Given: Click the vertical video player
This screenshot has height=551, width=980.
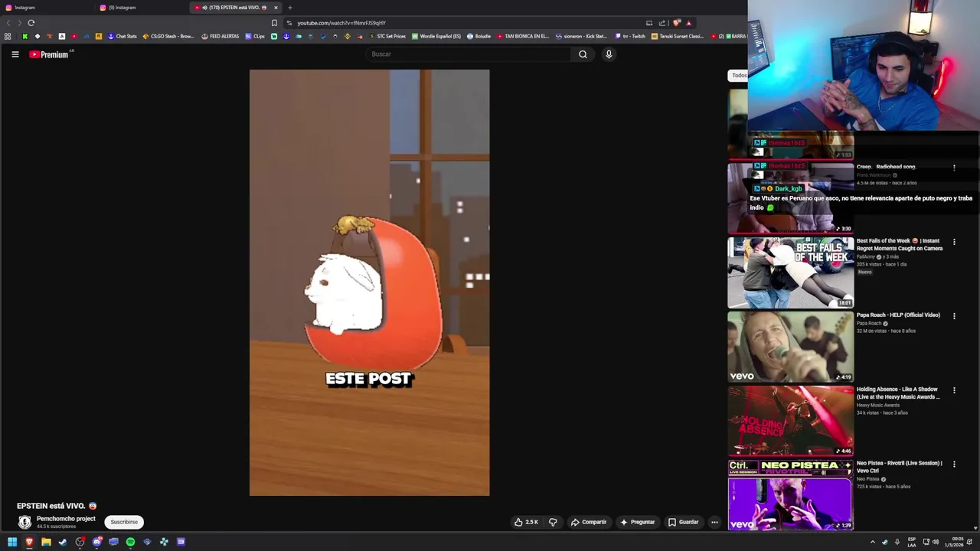Looking at the screenshot, I should point(369,282).
